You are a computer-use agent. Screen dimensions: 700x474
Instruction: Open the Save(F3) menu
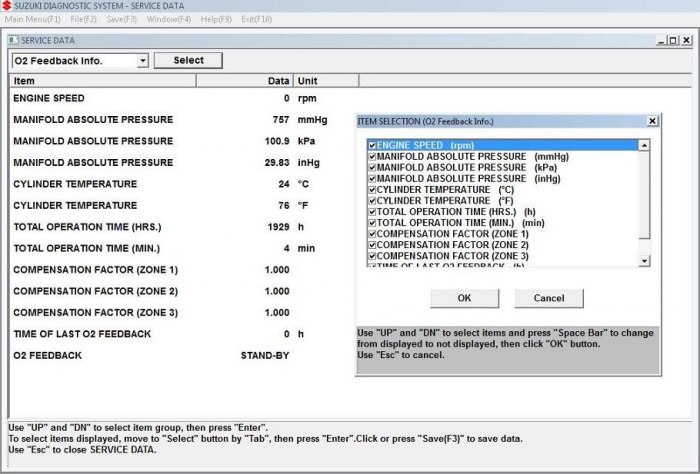click(121, 19)
